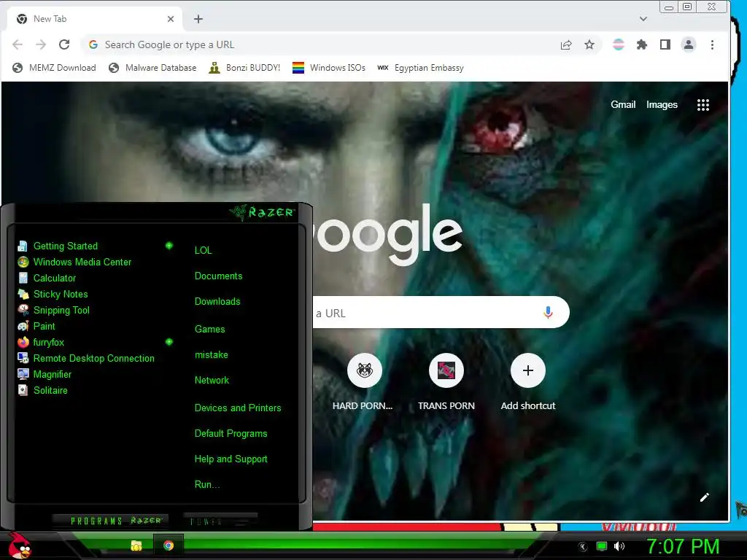Open Documents from the start menu

point(218,276)
